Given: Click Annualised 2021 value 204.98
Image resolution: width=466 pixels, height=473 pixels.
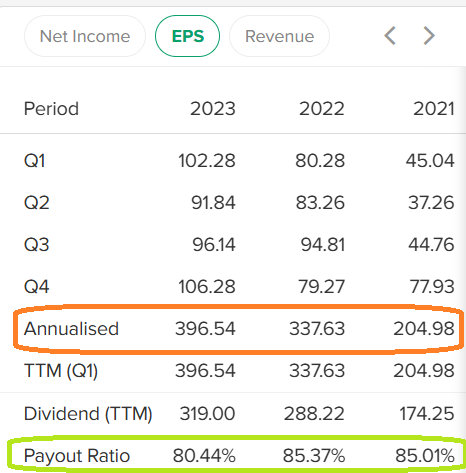Looking at the screenshot, I should [424, 329].
